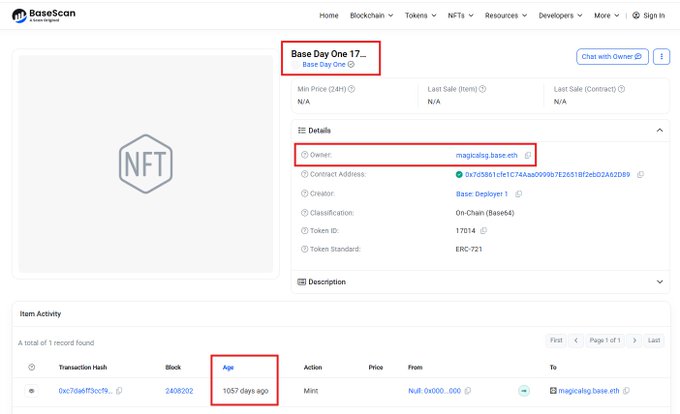Click the help icon next to Classification
This screenshot has height=414, width=680.
pos(304,213)
